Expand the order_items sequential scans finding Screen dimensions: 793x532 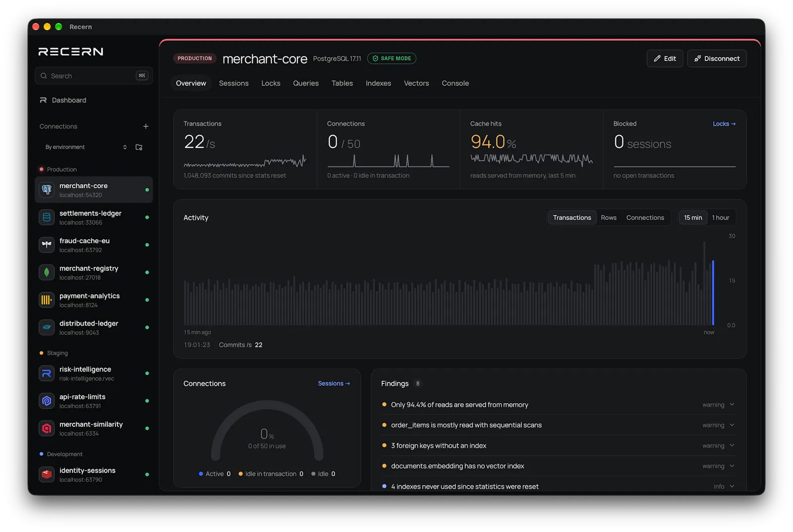tap(559, 425)
